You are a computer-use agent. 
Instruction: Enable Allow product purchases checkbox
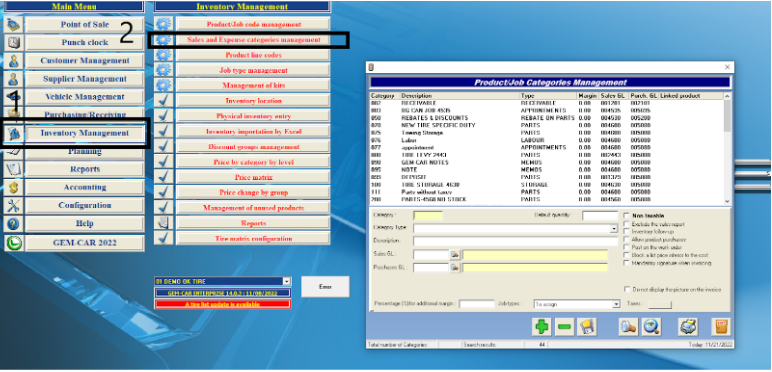[627, 240]
